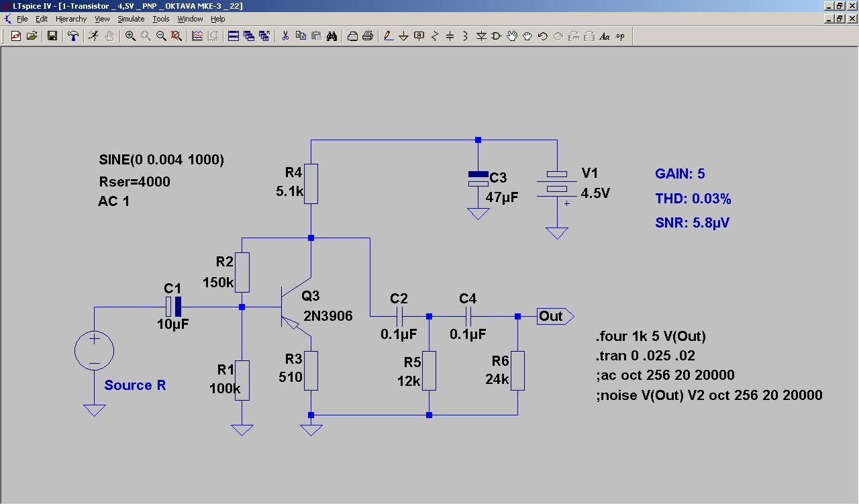The width and height of the screenshot is (859, 504).
Task: Undo the last action from the toolbar
Action: (543, 36)
